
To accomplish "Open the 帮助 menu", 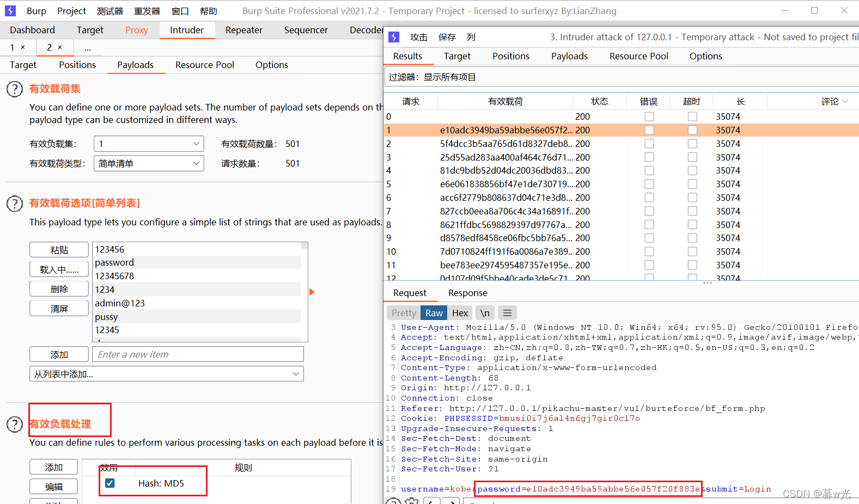I will click(209, 11).
